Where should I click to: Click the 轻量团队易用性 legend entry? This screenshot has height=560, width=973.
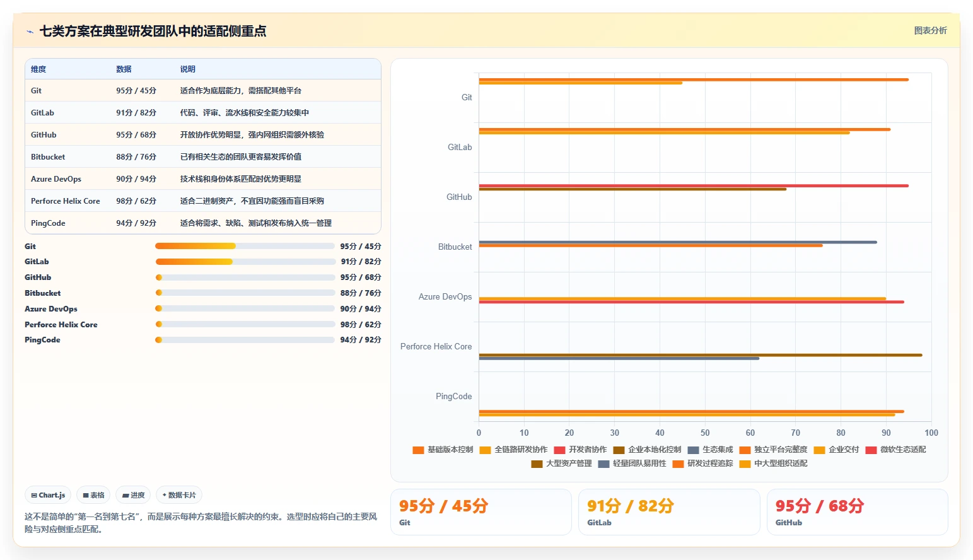pos(632,464)
